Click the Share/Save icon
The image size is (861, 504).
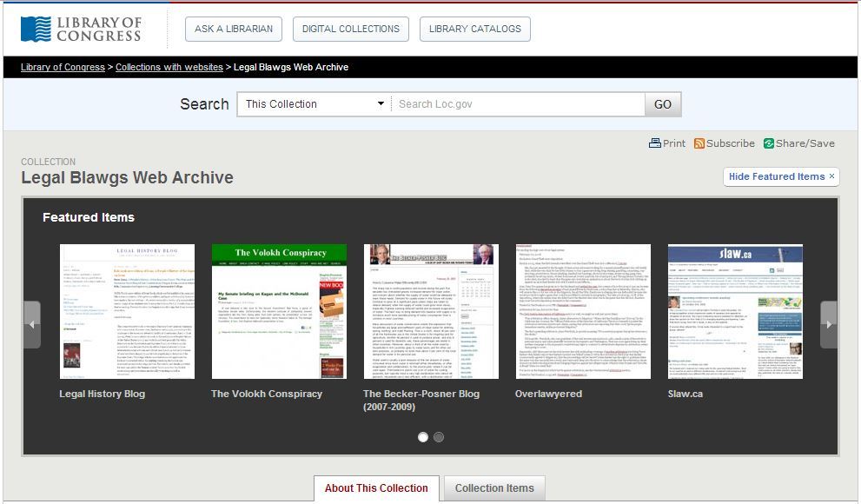coord(769,143)
